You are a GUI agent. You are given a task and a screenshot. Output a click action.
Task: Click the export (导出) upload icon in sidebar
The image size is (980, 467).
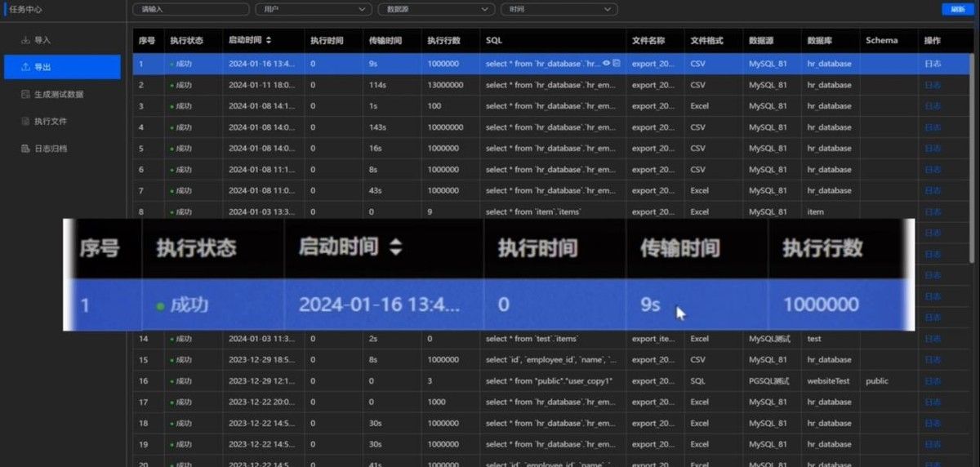[x=26, y=67]
